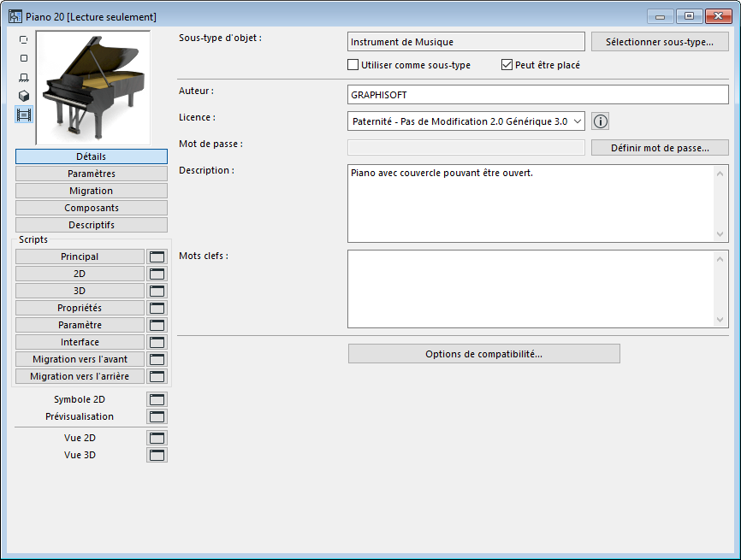Switch to Migration tab
741x560 pixels.
pyautogui.click(x=92, y=191)
